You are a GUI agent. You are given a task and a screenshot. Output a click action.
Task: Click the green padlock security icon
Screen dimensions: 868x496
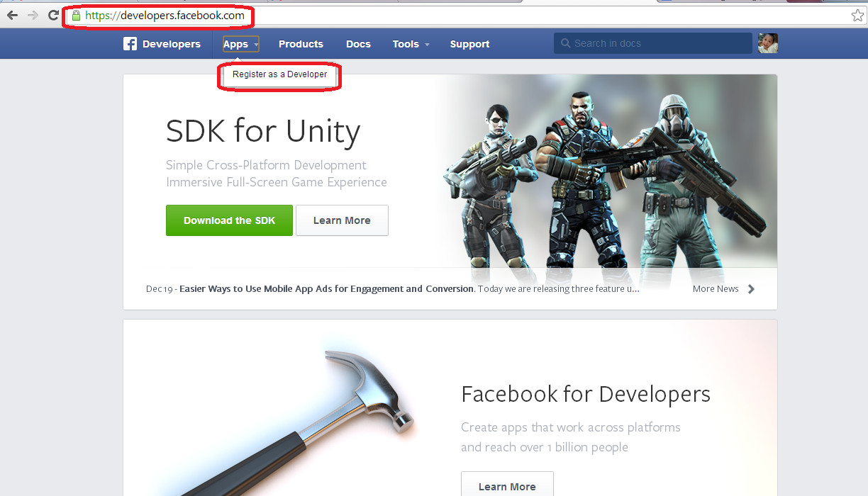point(76,15)
